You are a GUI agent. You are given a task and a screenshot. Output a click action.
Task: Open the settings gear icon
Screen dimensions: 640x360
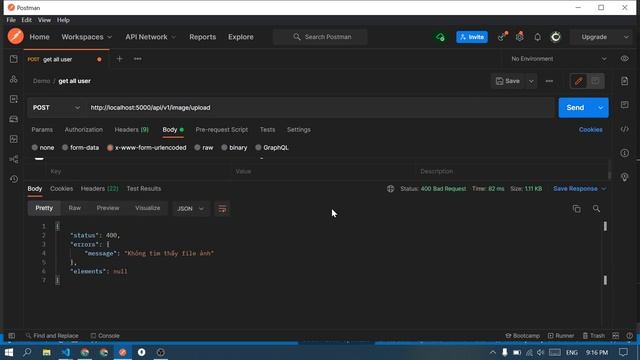pos(520,37)
